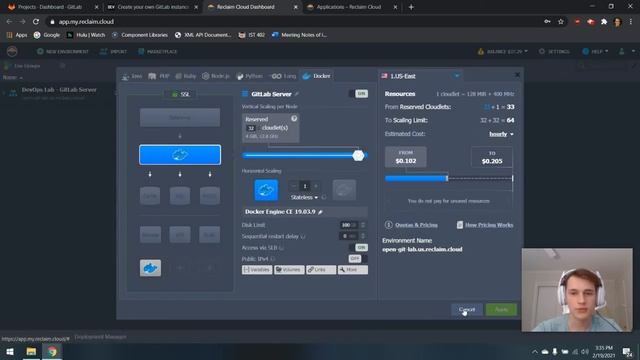Open Marketplace in top toolbar

pos(158,51)
